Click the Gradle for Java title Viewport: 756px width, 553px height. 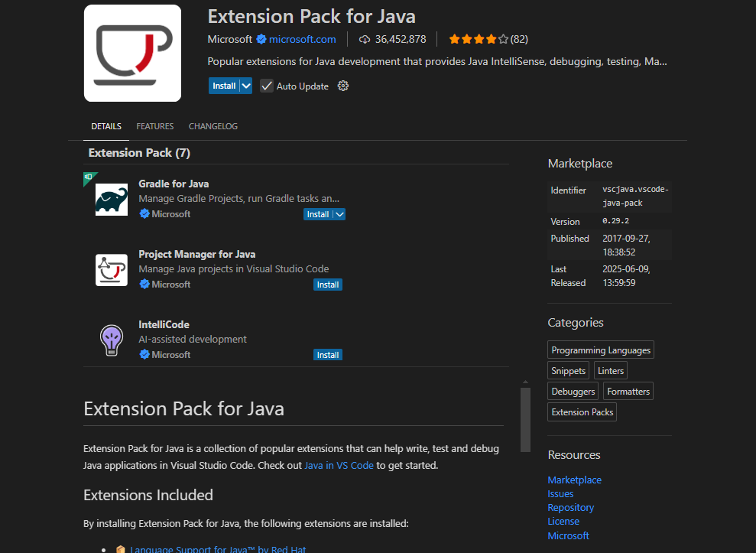(174, 184)
